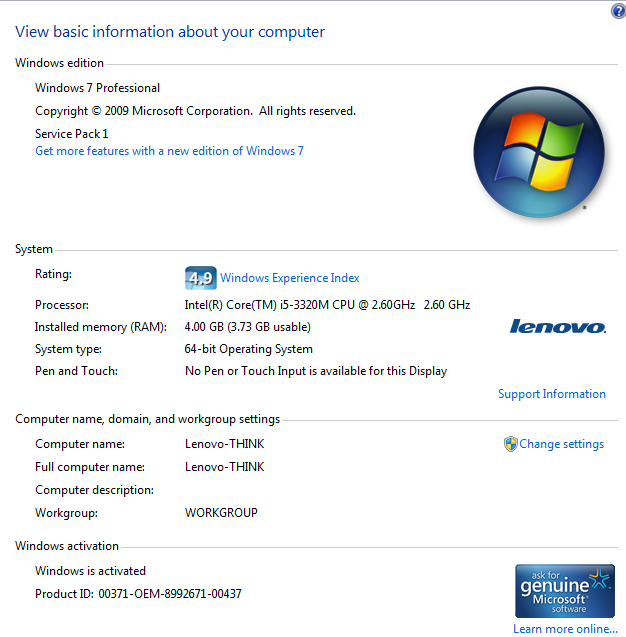Image resolution: width=626 pixels, height=637 pixels.
Task: Click the Full computer name label
Action: pyautogui.click(x=90, y=467)
